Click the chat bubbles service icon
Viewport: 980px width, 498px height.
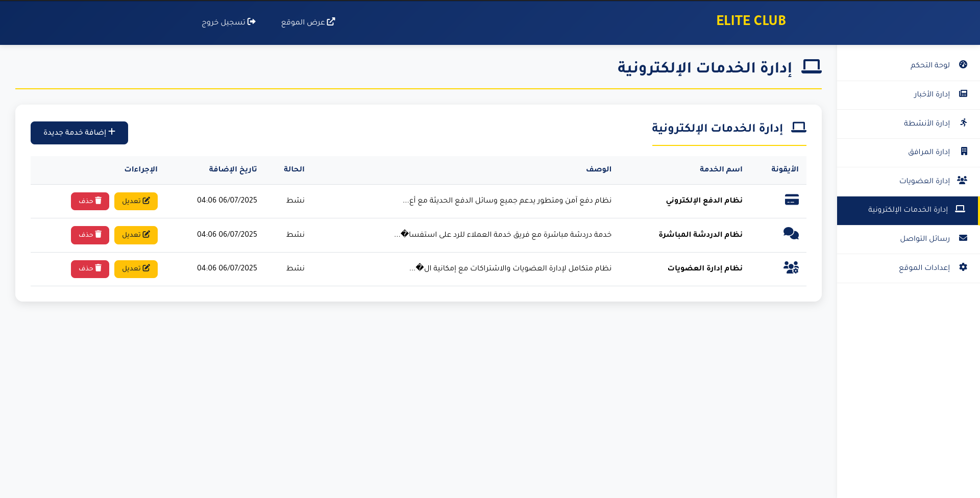pyautogui.click(x=791, y=234)
